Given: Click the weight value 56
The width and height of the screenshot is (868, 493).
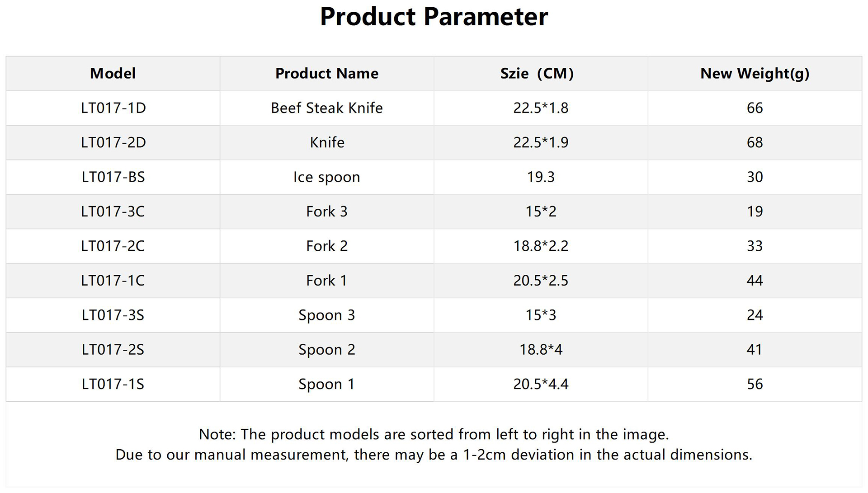Looking at the screenshot, I should tap(755, 384).
